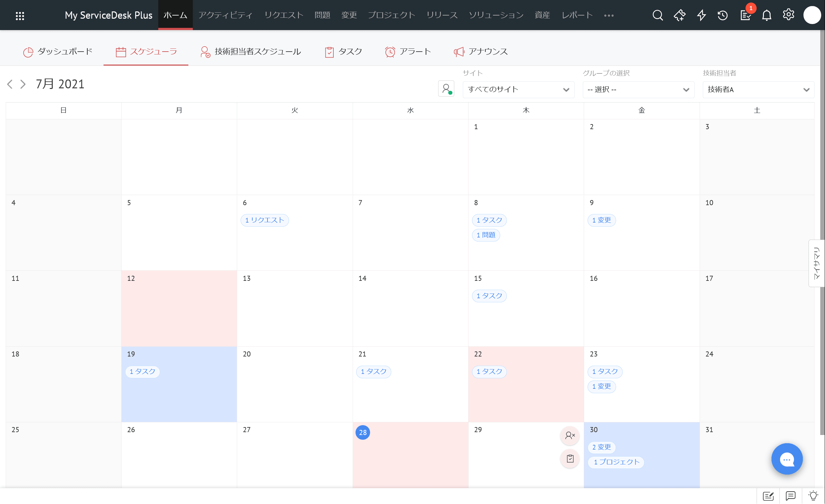
Task: Click the lightning bolt quick actions icon
Action: click(x=702, y=16)
